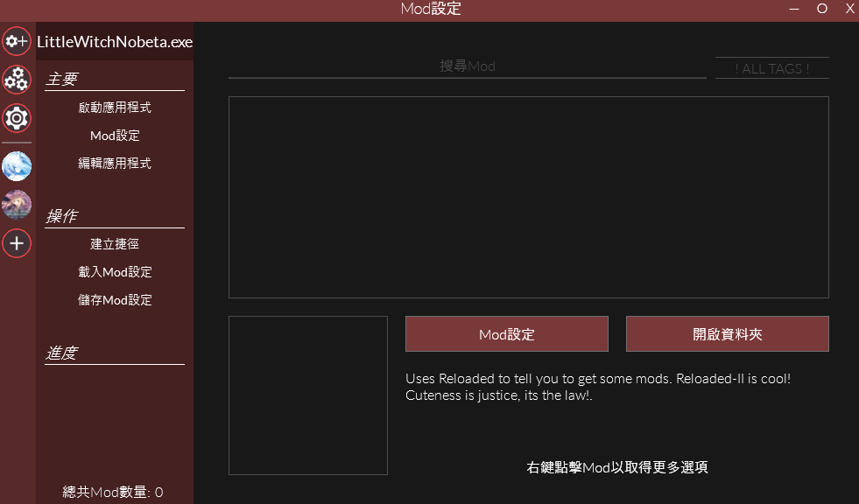Click the red Mod設定 button
859x504 pixels.
click(507, 333)
